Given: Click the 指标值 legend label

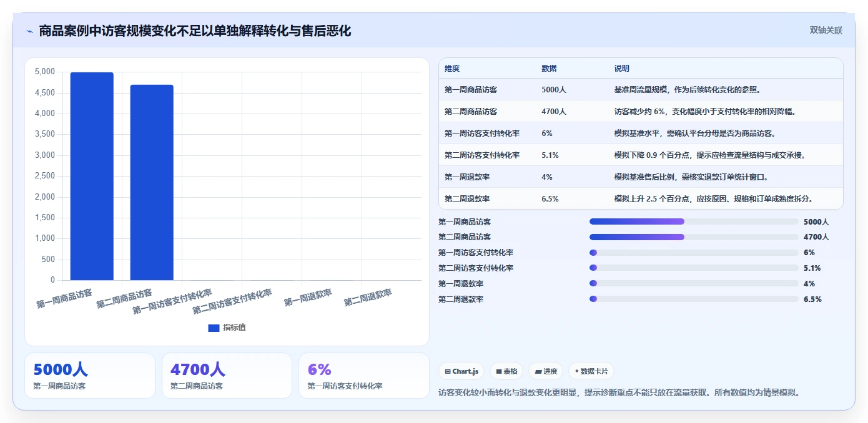Looking at the screenshot, I should click(235, 328).
